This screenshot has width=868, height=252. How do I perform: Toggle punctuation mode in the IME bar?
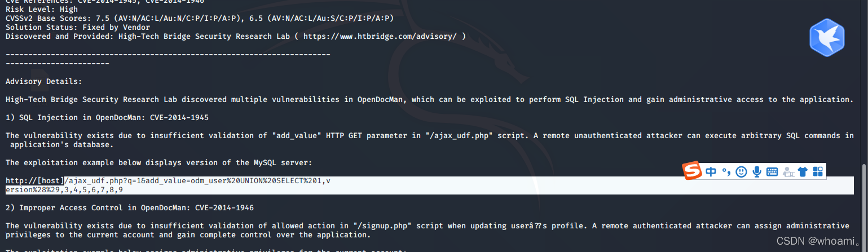726,171
